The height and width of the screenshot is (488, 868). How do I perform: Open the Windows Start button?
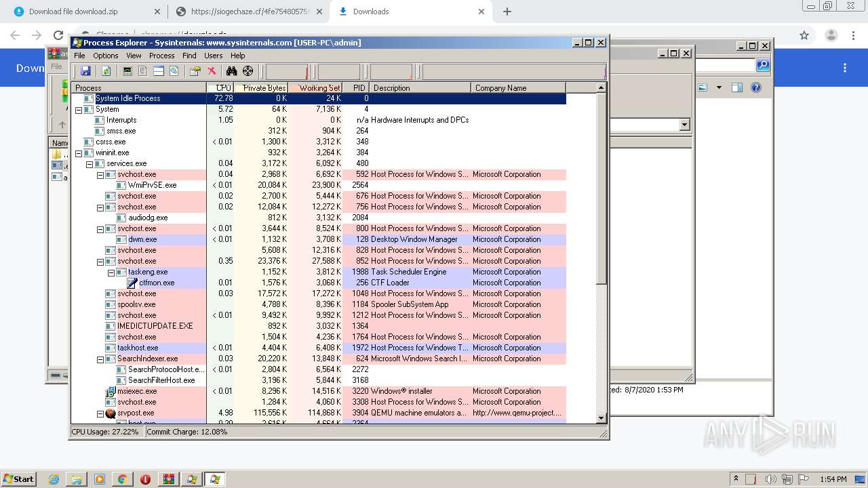pos(18,479)
